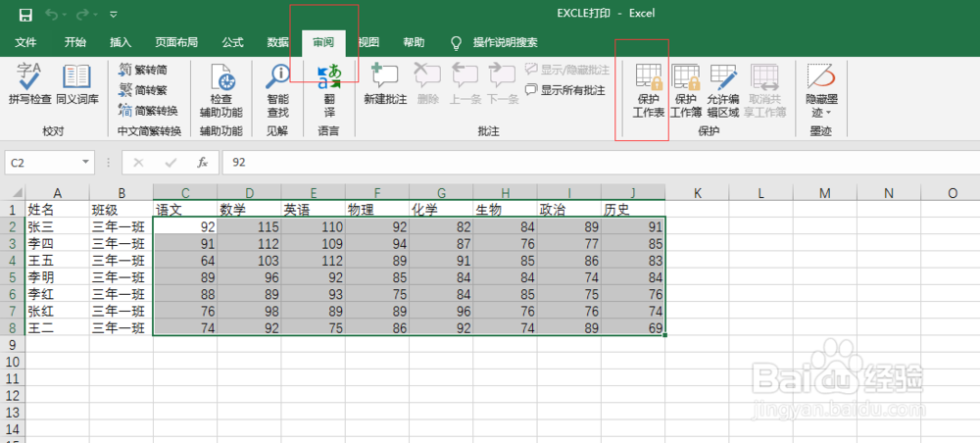This screenshot has width=980, height=443.
Task: Expand the Name Box dropdown arrow
Action: point(85,163)
